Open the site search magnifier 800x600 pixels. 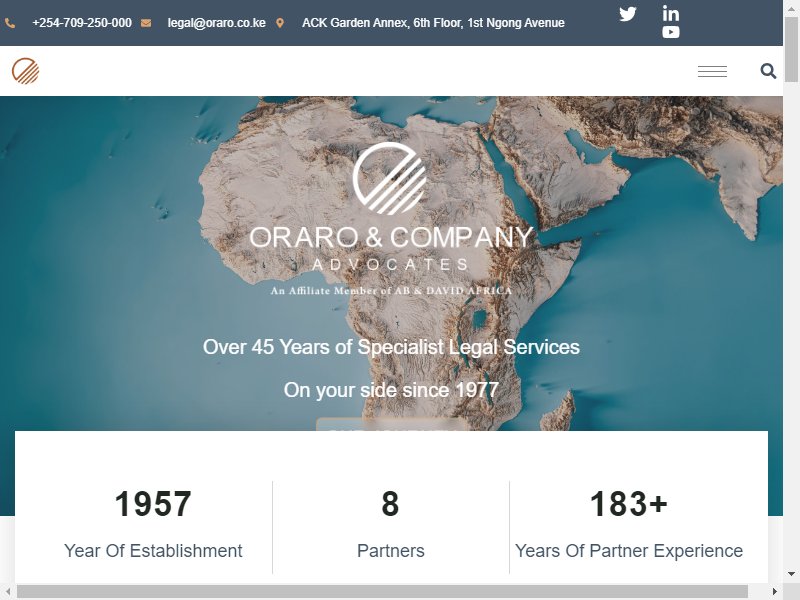pyautogui.click(x=768, y=71)
